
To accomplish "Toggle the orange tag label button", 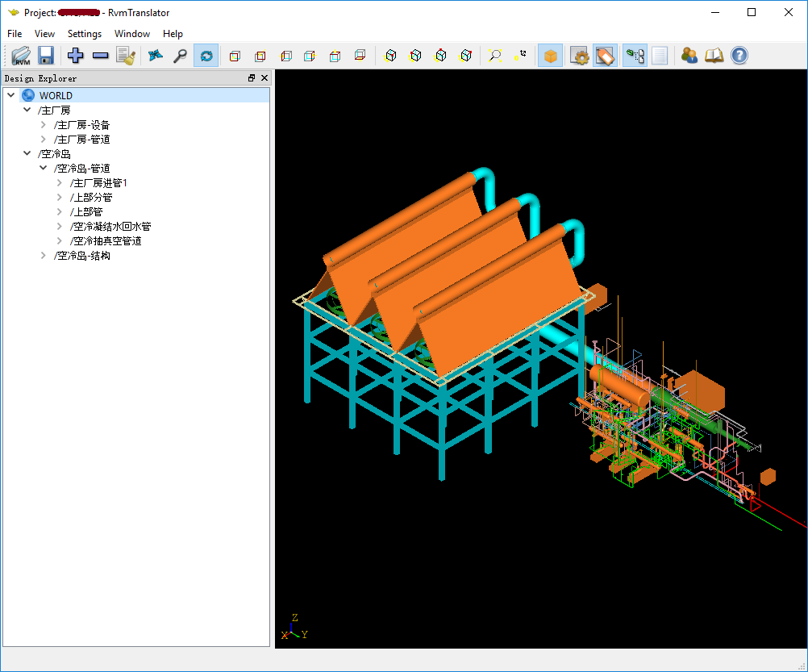I will click(x=605, y=56).
